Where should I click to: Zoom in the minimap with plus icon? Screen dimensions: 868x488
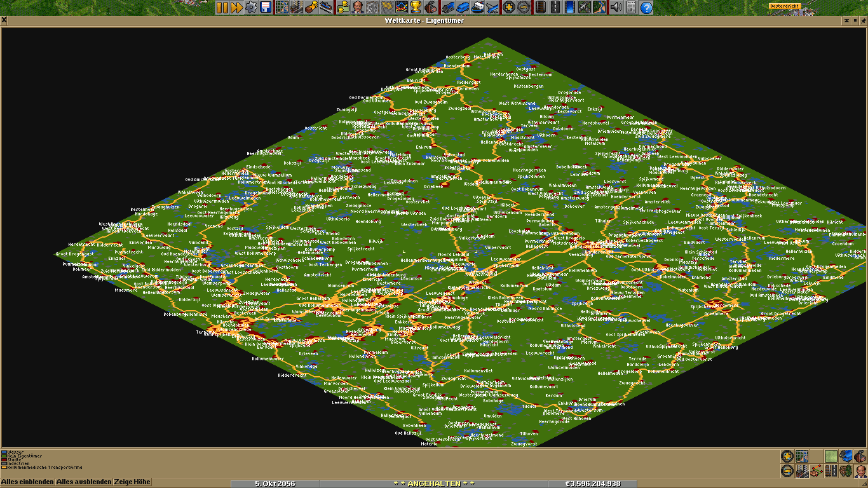pyautogui.click(x=787, y=456)
